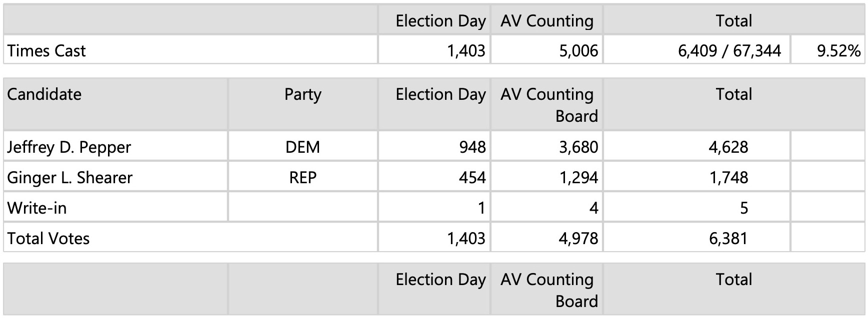Select the 5,006 AV Counting value
868x318 pixels.
click(578, 51)
